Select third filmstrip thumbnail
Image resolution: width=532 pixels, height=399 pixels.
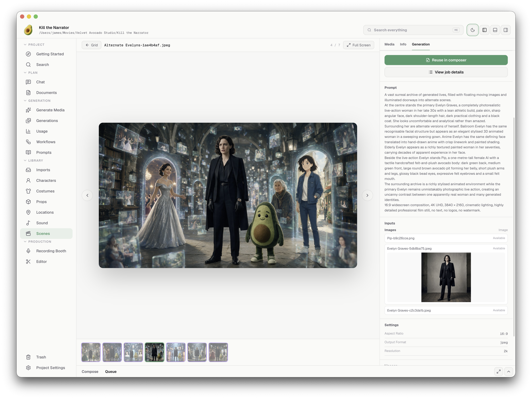pyautogui.click(x=133, y=352)
